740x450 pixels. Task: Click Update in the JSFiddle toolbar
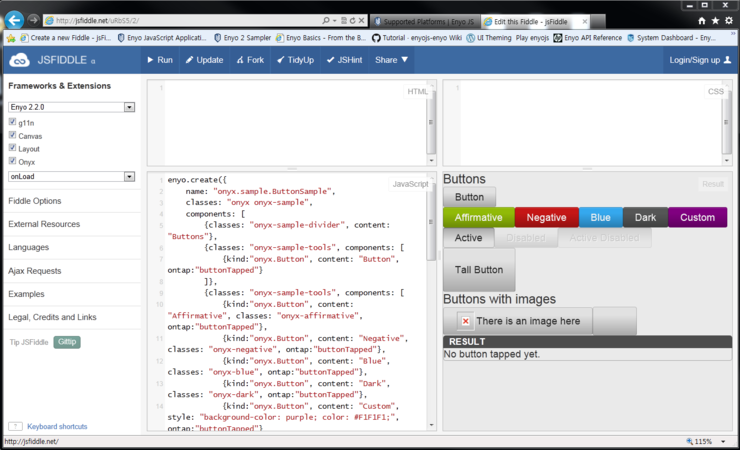pyautogui.click(x=204, y=60)
